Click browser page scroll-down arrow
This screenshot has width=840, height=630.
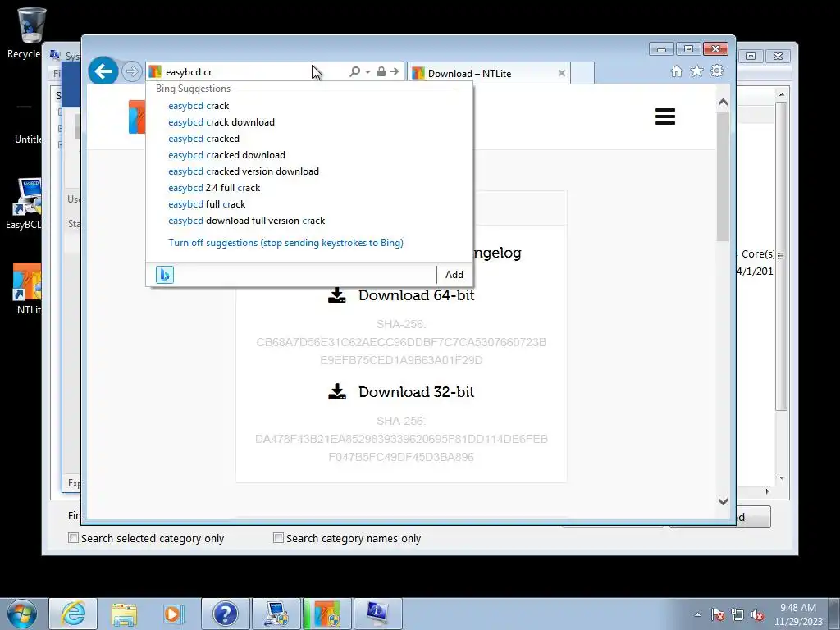[723, 501]
